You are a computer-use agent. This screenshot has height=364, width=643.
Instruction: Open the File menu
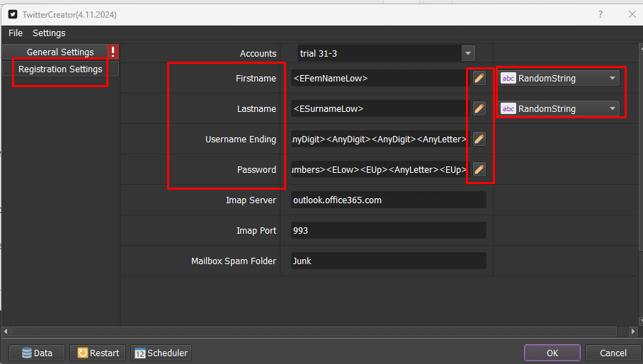coord(16,33)
